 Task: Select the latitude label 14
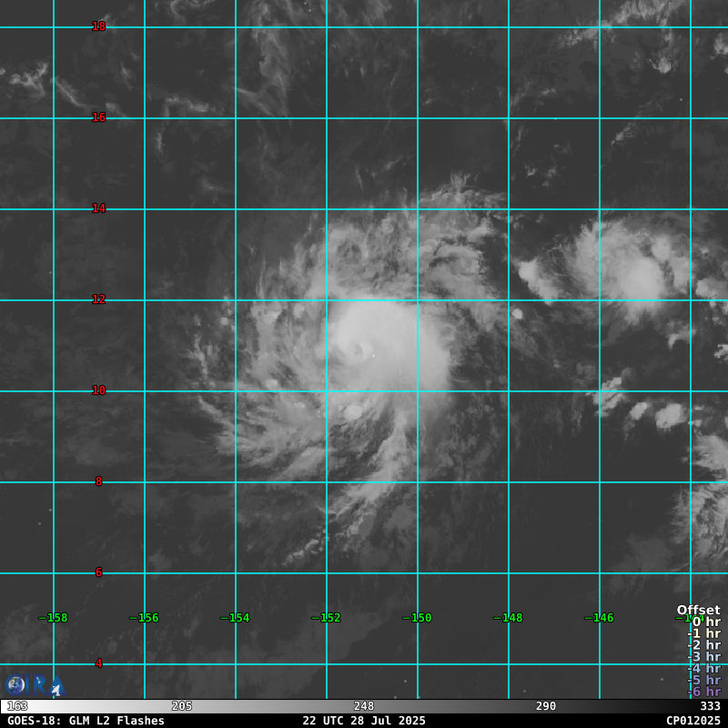click(x=99, y=208)
